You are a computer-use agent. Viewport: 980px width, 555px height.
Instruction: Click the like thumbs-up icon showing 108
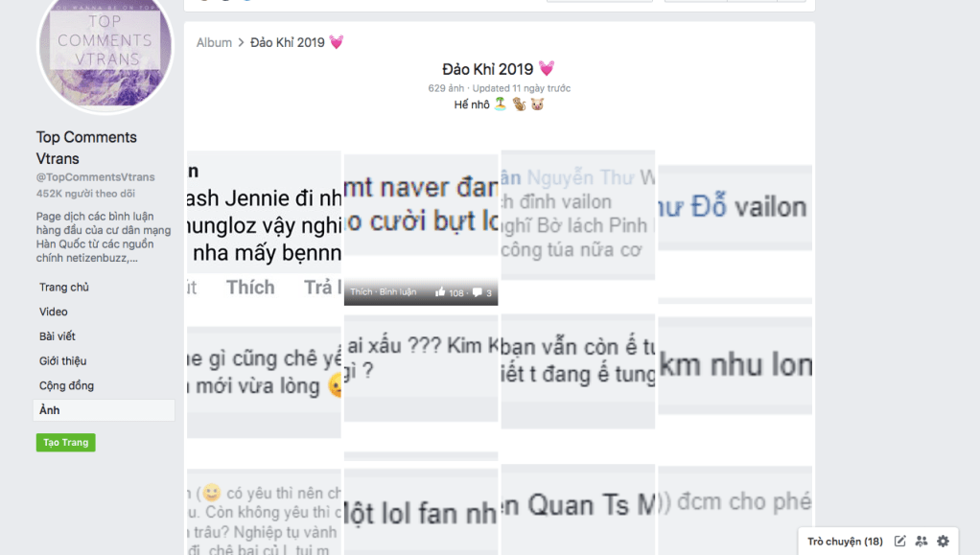[x=441, y=291]
